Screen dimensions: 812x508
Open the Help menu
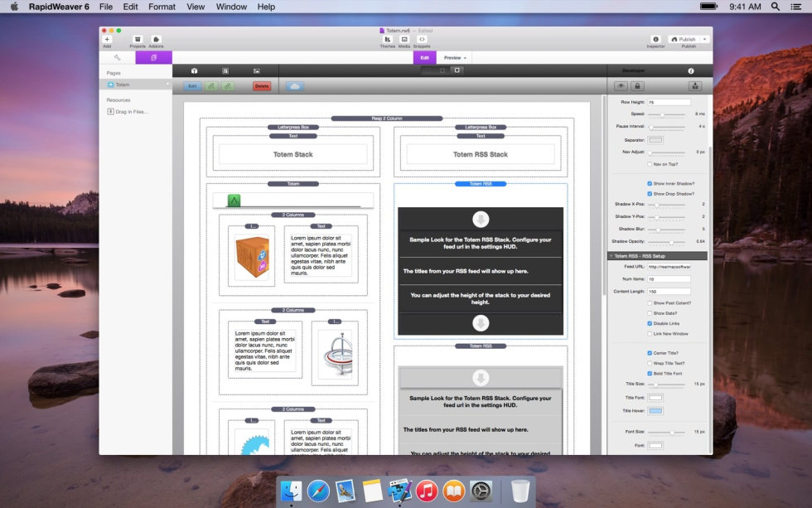point(266,7)
